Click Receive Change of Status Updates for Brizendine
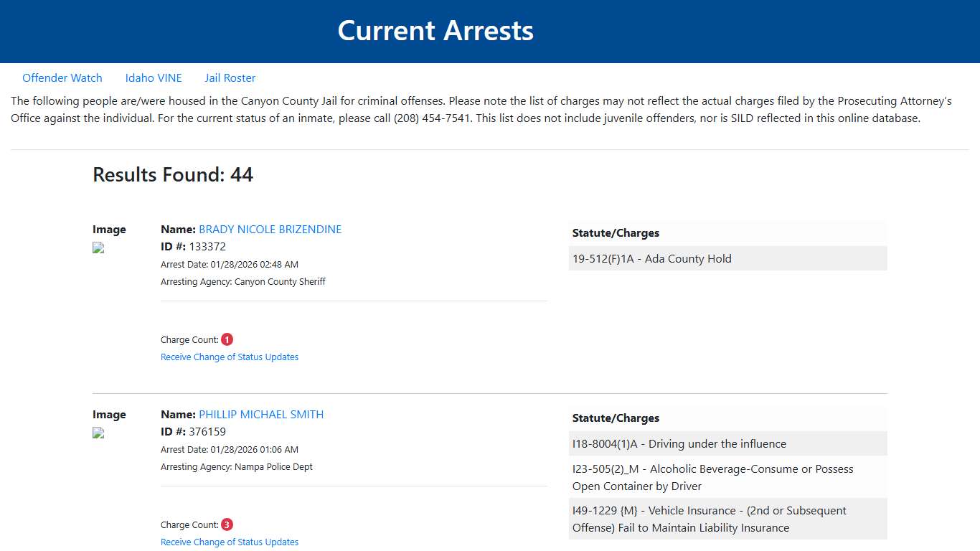980x551 pixels. tap(230, 357)
